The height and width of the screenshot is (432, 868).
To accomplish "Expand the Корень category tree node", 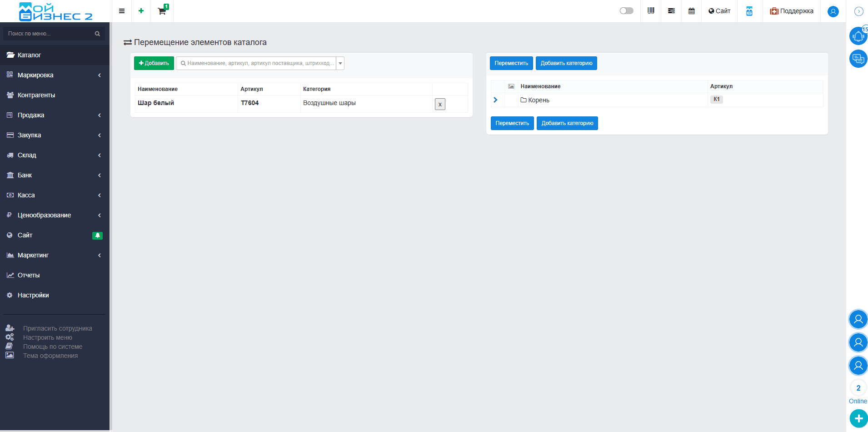I will pyautogui.click(x=495, y=100).
